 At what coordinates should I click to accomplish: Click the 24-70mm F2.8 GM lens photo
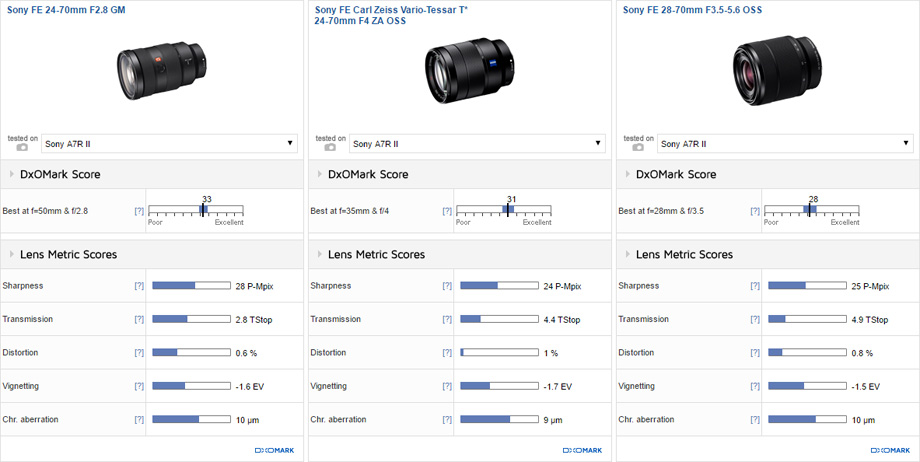pos(161,70)
